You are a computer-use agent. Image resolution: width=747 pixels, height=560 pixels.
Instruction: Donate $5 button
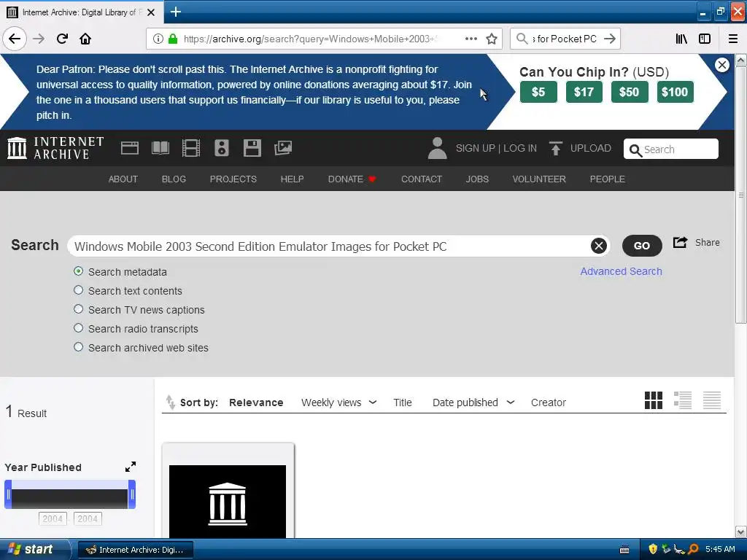[538, 92]
